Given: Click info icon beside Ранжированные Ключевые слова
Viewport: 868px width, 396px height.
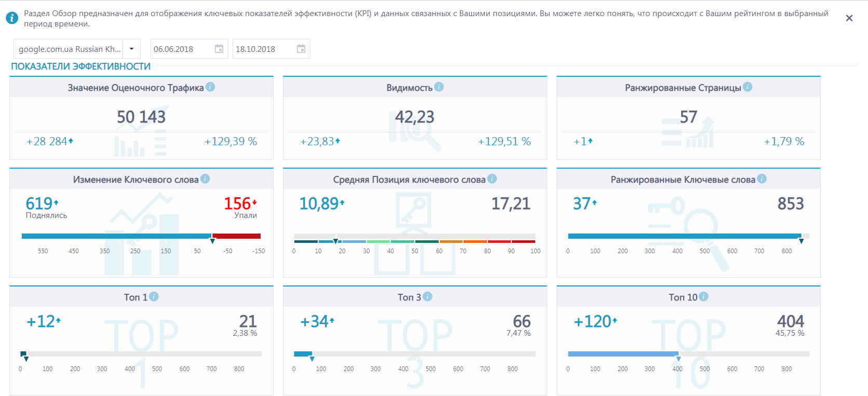Looking at the screenshot, I should (x=762, y=179).
